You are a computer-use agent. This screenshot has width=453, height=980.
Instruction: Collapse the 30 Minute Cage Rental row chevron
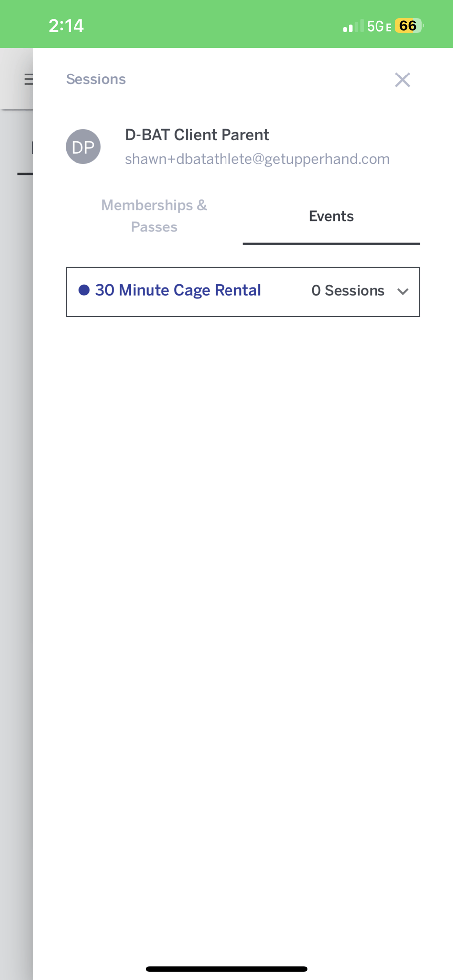[403, 292]
